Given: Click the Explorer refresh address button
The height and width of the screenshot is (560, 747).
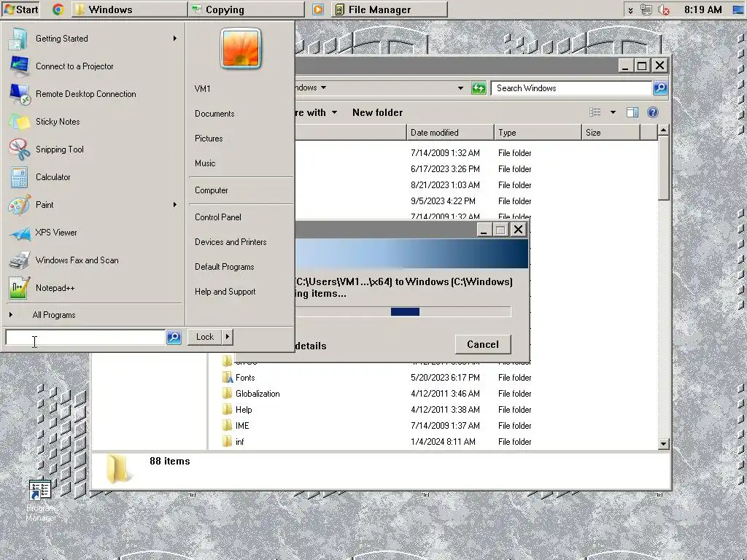Looking at the screenshot, I should click(479, 88).
